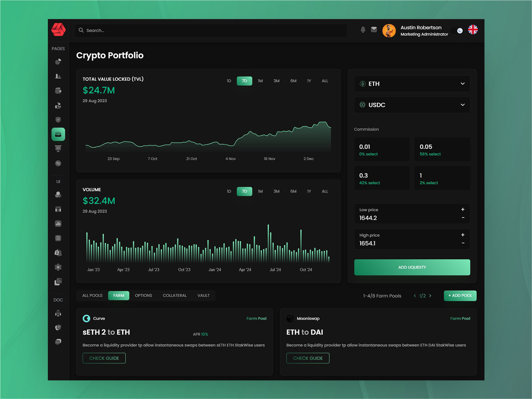This screenshot has height=399, width=532.
Task: Switch to the ALL POOLS tab
Action: point(92,295)
